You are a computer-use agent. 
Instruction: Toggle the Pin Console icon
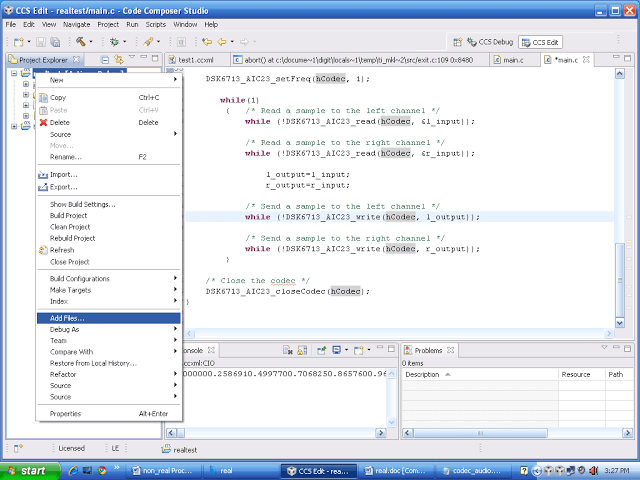tap(322, 350)
